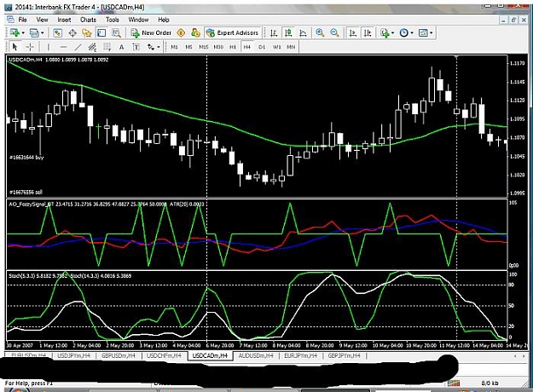
Task: Open the Tools menu
Action: pyautogui.click(x=113, y=20)
